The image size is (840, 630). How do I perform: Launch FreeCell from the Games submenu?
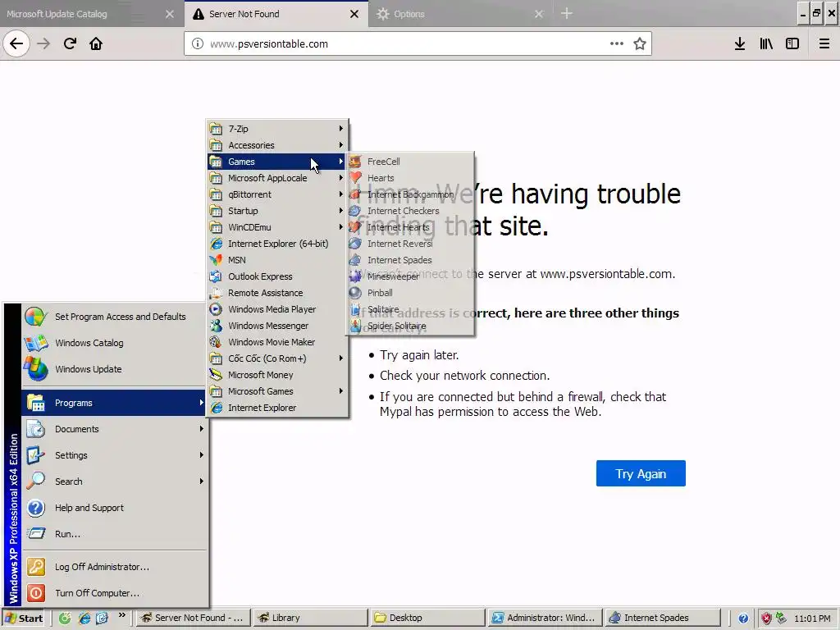[411, 162]
